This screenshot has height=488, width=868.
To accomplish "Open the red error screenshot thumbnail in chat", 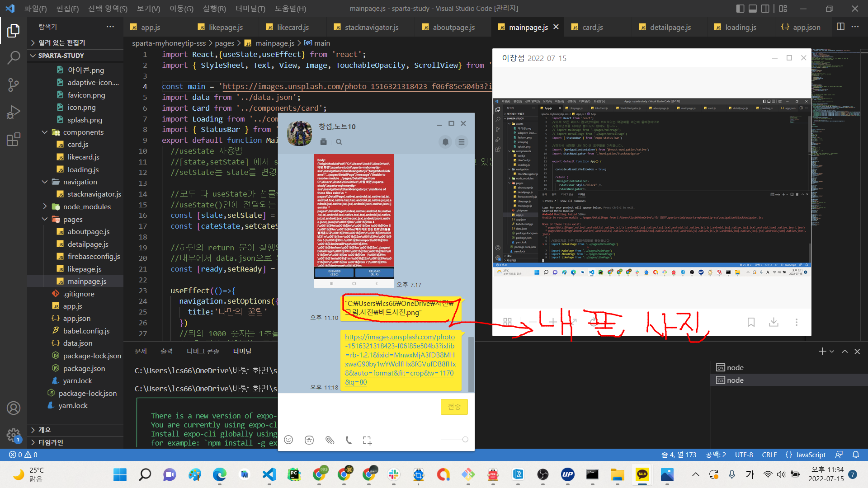I will (x=354, y=221).
